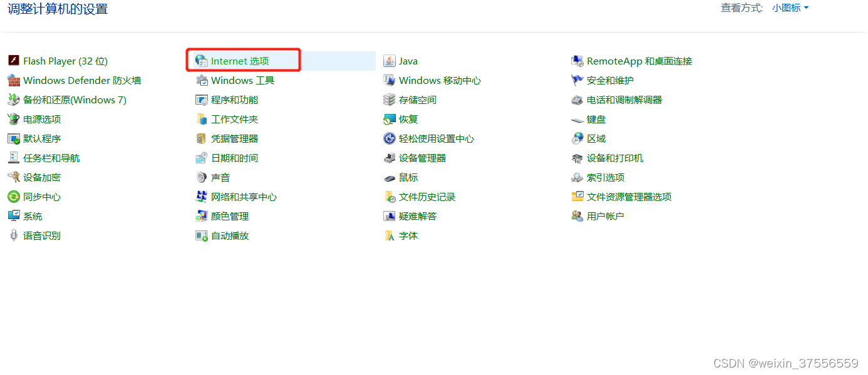Click the Internet 选项 globe icon
This screenshot has width=868, height=375.
201,61
